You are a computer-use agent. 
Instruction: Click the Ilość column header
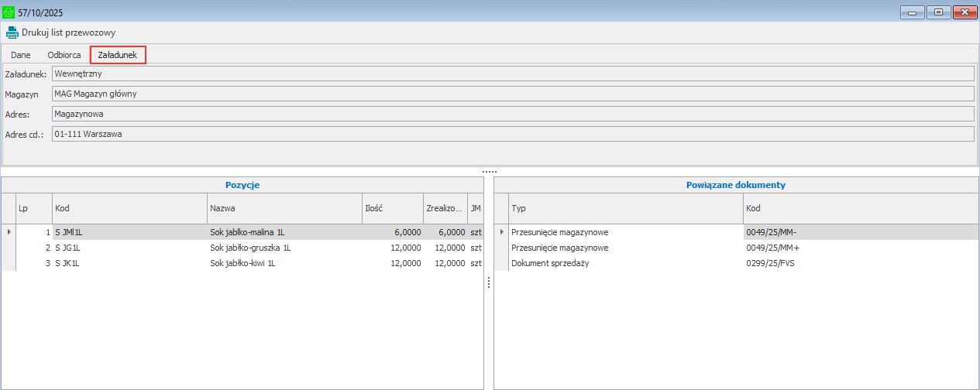click(392, 209)
